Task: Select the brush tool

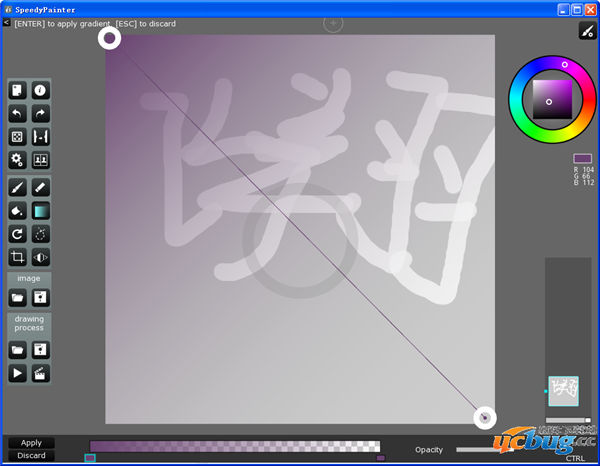Action: point(17,188)
